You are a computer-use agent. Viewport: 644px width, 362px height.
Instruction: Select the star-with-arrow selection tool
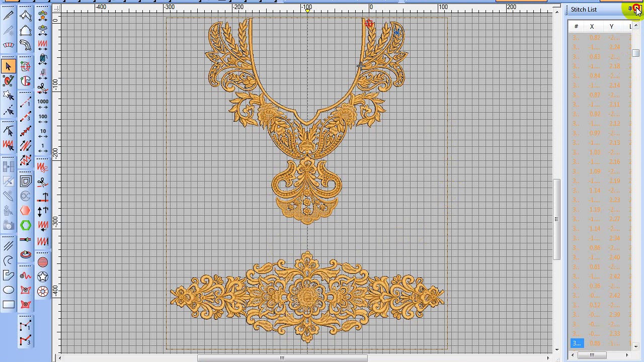[x=9, y=95]
